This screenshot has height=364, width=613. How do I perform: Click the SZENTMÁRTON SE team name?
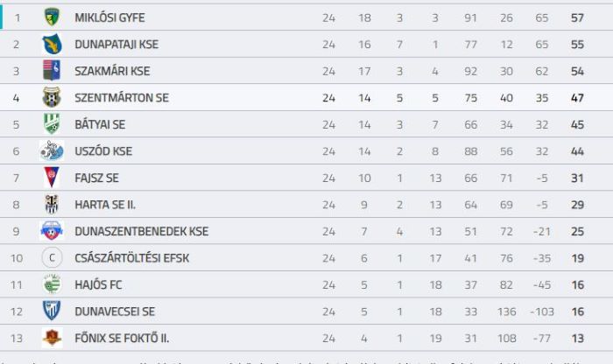(x=122, y=98)
